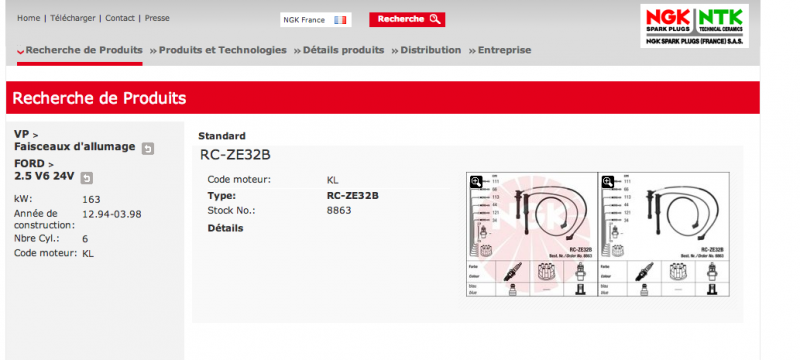
Task: Expand Recherche de Produits chevron menu
Action: 20,51
